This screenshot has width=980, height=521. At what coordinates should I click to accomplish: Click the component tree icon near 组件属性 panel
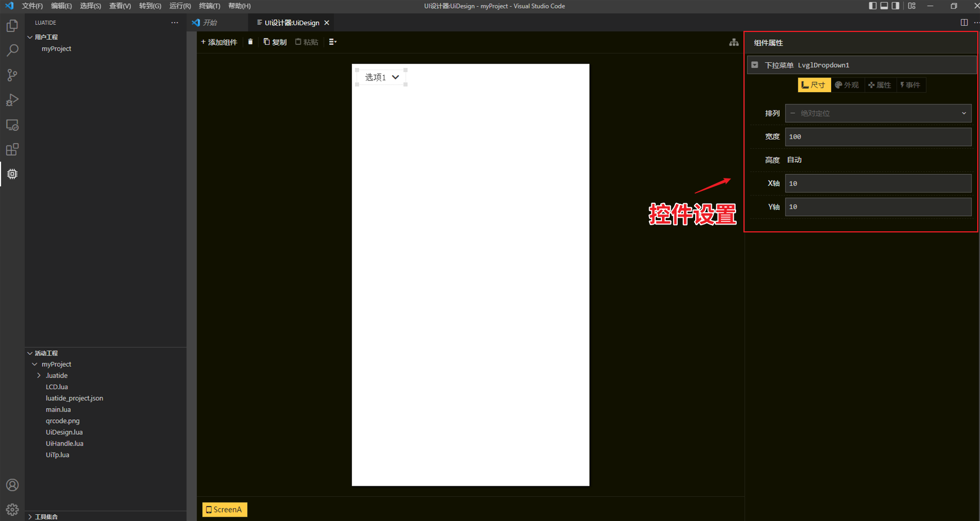734,42
